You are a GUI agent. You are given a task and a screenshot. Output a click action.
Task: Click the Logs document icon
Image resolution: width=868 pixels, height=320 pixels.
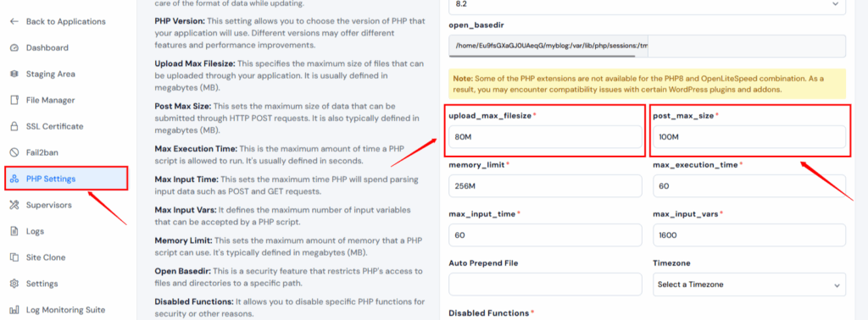coord(15,231)
